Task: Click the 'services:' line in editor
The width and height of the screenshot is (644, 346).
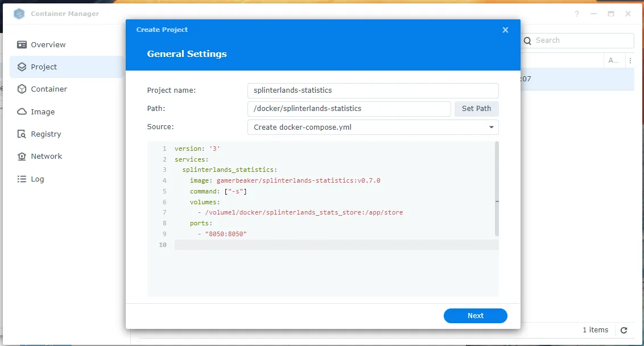Action: tap(191, 159)
